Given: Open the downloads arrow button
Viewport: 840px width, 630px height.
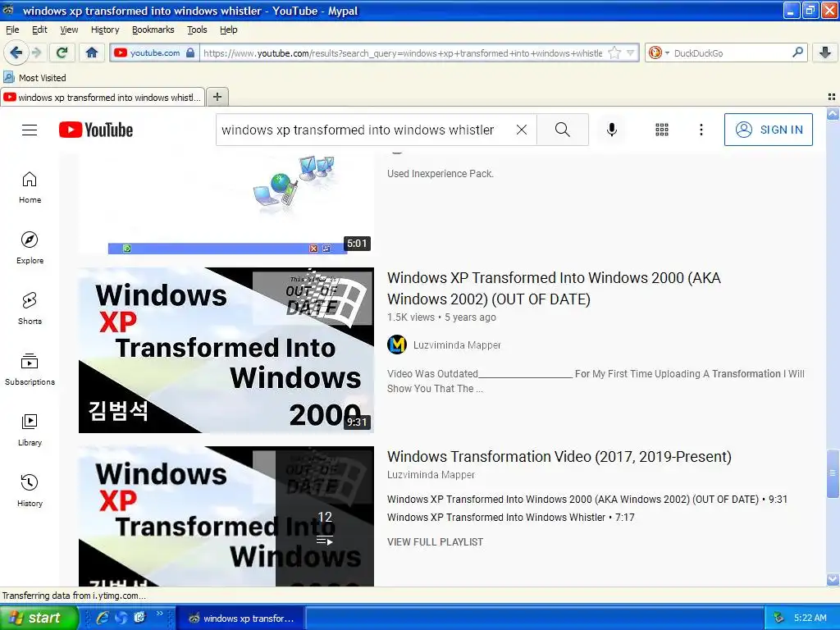Looking at the screenshot, I should tap(825, 52).
